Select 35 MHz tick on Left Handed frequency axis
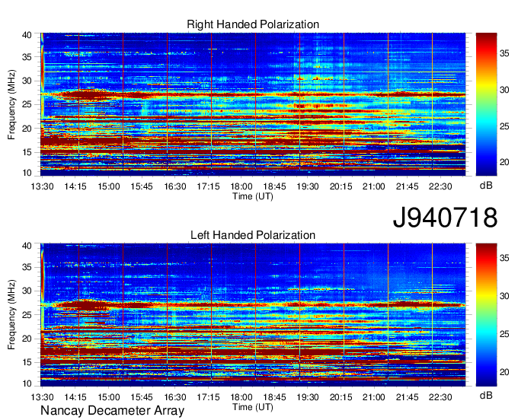 click(27, 267)
